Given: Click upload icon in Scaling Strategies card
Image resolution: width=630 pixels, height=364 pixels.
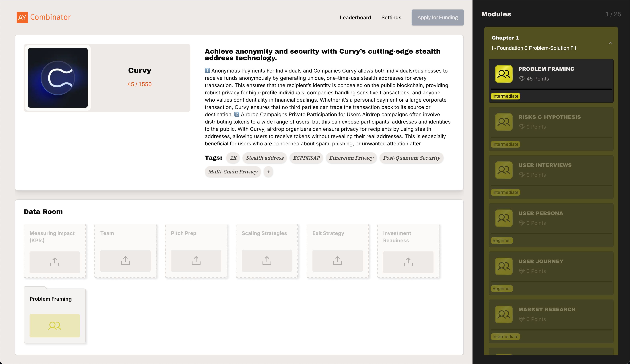Looking at the screenshot, I should pyautogui.click(x=267, y=261).
